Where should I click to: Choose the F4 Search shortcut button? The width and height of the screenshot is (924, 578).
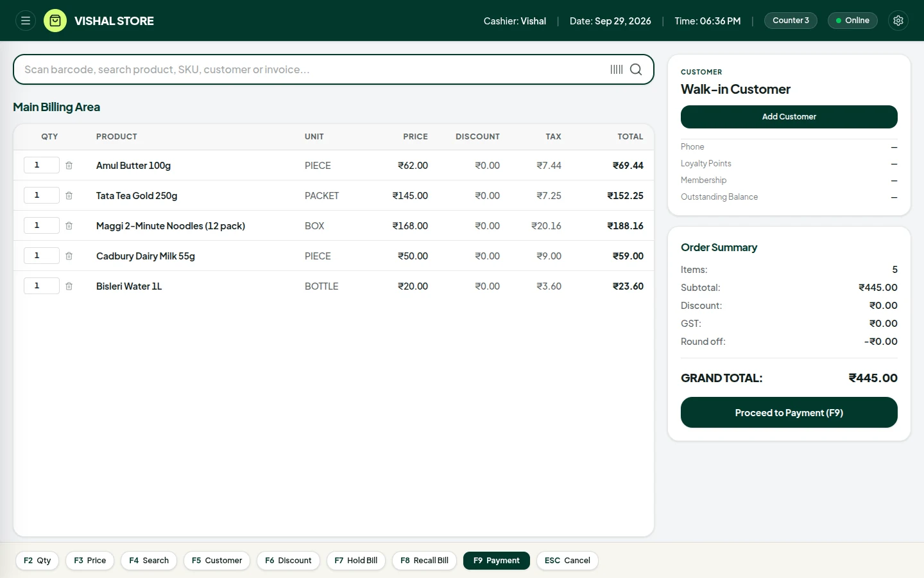click(149, 561)
